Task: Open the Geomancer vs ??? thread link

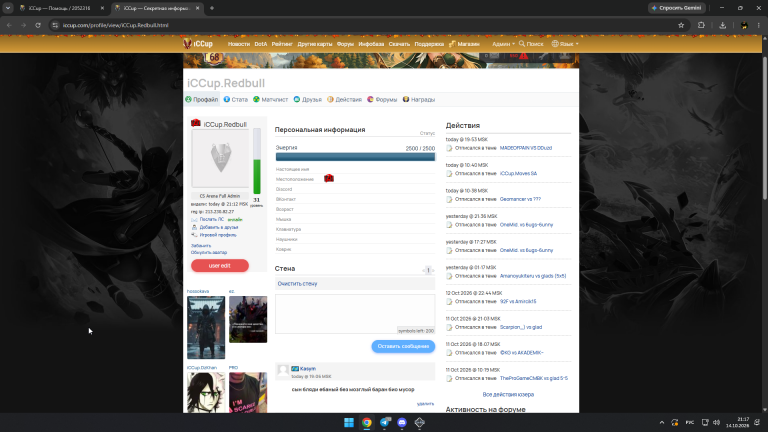Action: point(520,199)
